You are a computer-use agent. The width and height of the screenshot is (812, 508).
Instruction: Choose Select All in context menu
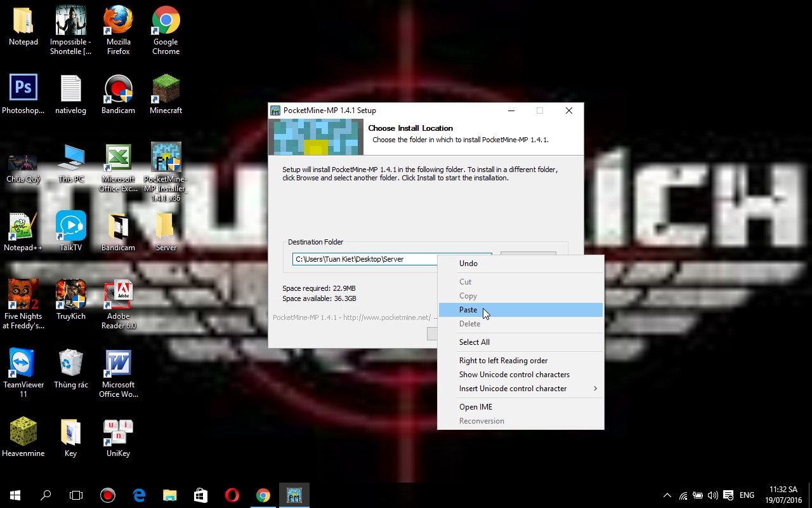pyautogui.click(x=521, y=342)
